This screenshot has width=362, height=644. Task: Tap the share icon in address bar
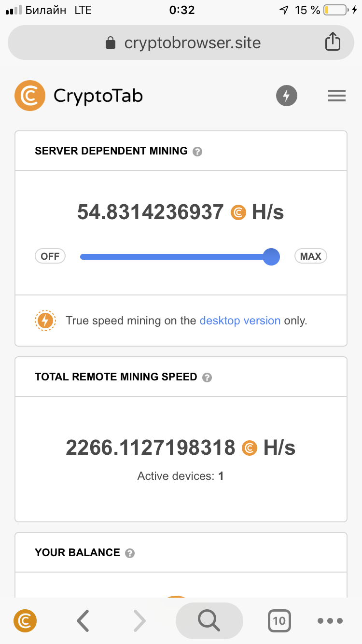pos(333,42)
